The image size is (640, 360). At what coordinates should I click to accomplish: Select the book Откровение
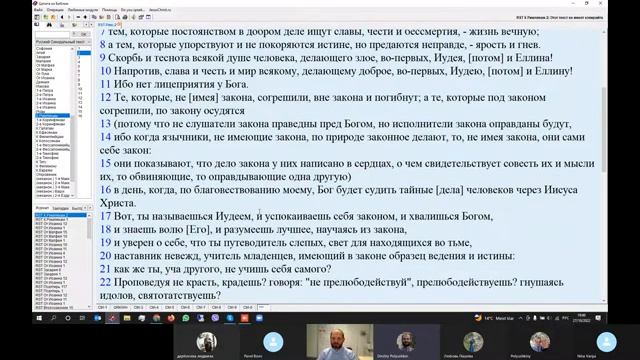47,174
